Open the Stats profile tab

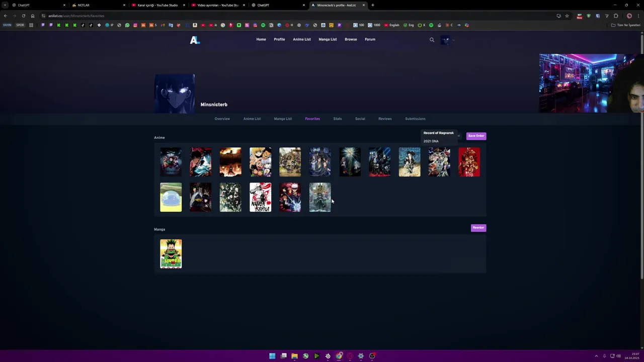tap(338, 119)
